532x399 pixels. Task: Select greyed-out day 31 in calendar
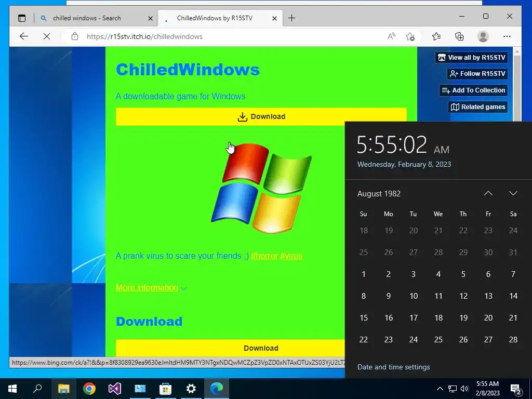pyautogui.click(x=513, y=252)
